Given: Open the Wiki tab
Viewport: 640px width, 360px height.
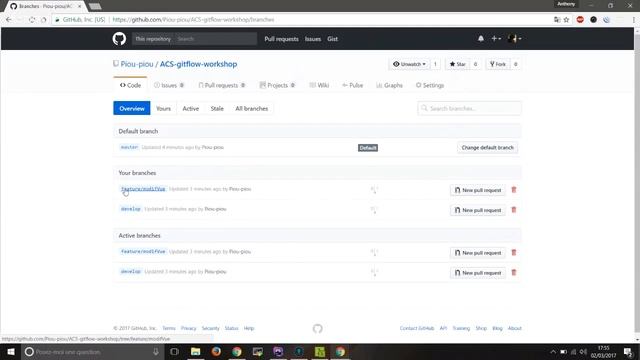Looking at the screenshot, I should (319, 85).
